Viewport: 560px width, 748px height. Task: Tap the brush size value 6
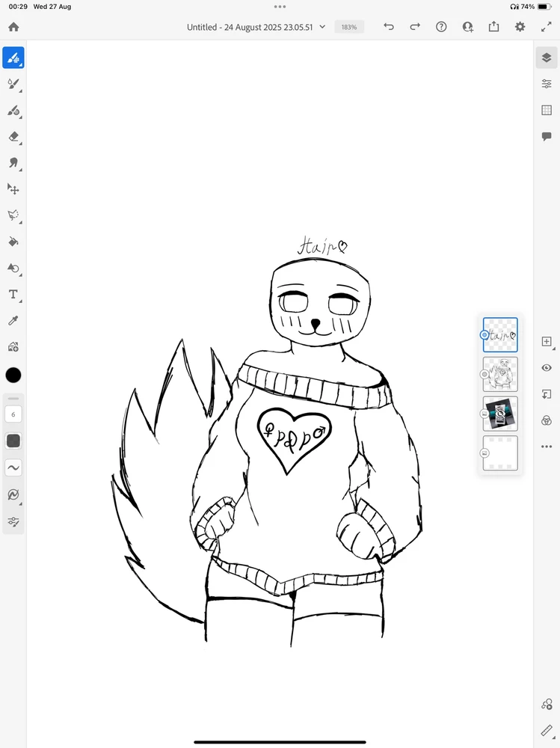coord(13,414)
